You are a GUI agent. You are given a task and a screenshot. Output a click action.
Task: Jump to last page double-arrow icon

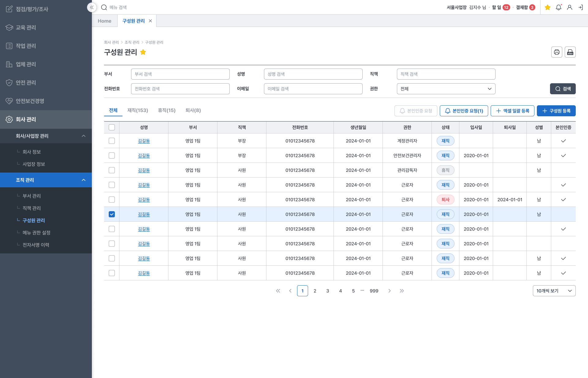tap(402, 291)
